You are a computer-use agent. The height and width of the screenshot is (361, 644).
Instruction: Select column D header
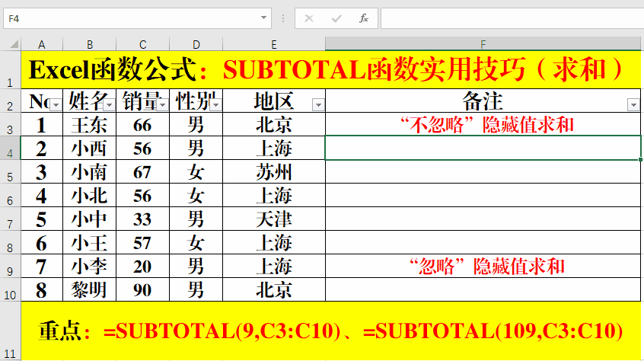click(196, 44)
